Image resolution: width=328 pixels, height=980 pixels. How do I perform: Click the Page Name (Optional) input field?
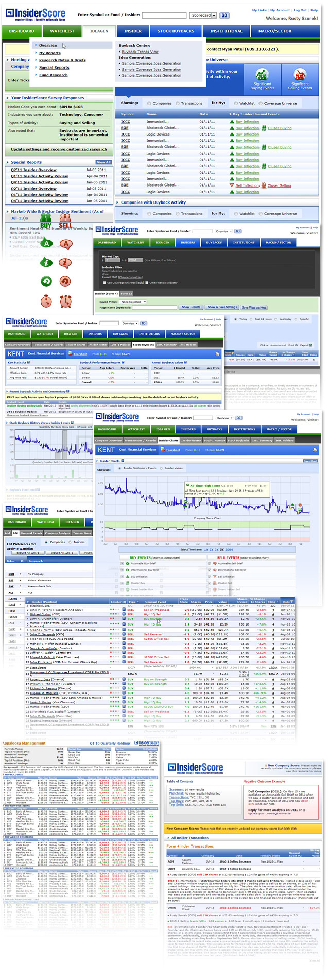click(154, 308)
